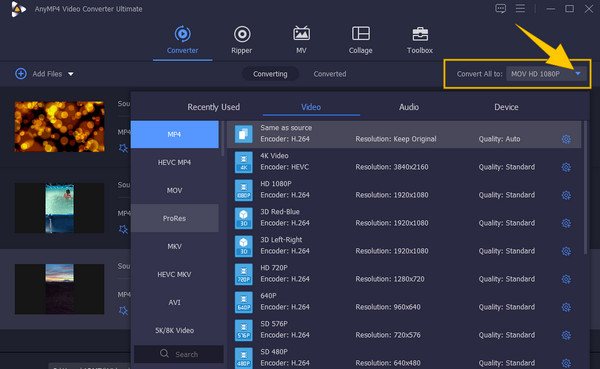The width and height of the screenshot is (600, 369).
Task: Click the HD 720P preset icon
Action: [x=244, y=274]
